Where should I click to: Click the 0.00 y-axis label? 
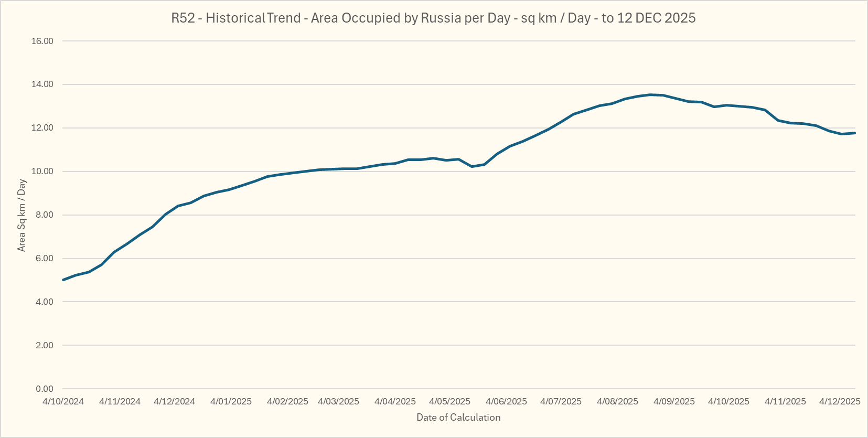click(44, 389)
